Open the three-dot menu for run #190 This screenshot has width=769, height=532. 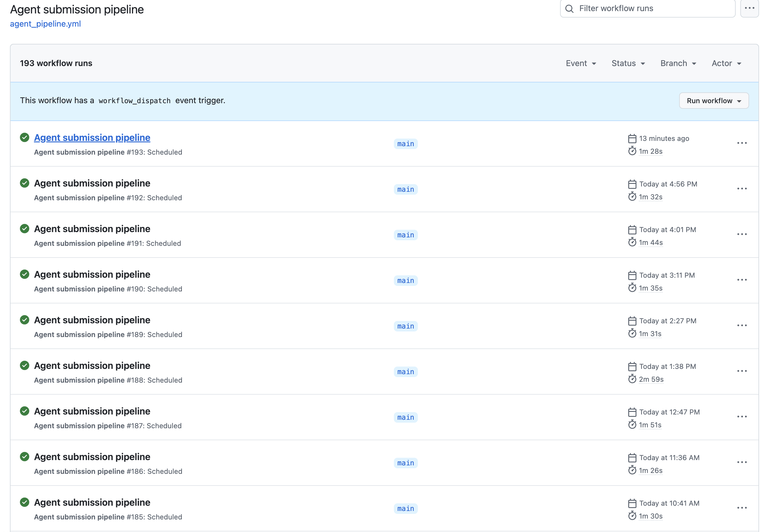[742, 280]
